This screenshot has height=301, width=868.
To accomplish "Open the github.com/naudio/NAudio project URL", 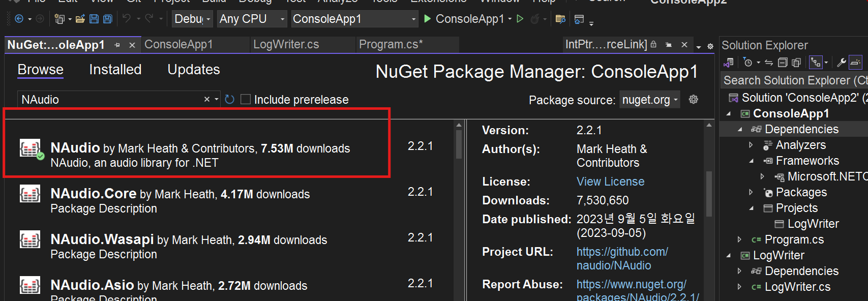I will (x=622, y=258).
